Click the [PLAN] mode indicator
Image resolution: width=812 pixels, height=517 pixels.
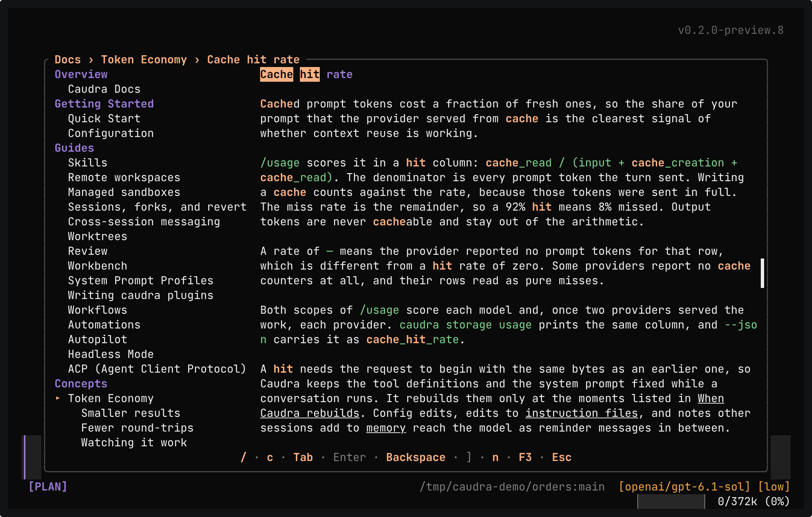[48, 487]
